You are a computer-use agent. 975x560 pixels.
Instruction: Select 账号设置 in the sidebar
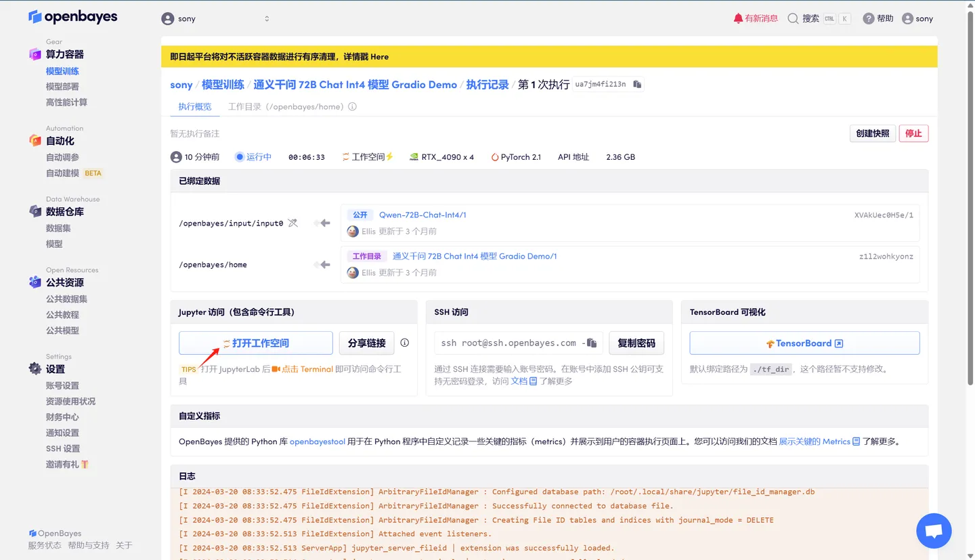[62, 386]
